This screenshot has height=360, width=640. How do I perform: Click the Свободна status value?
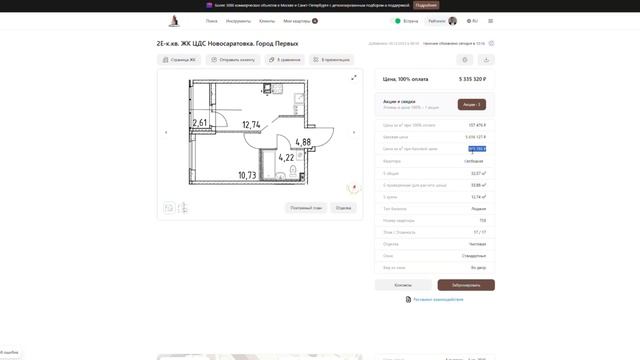click(473, 161)
